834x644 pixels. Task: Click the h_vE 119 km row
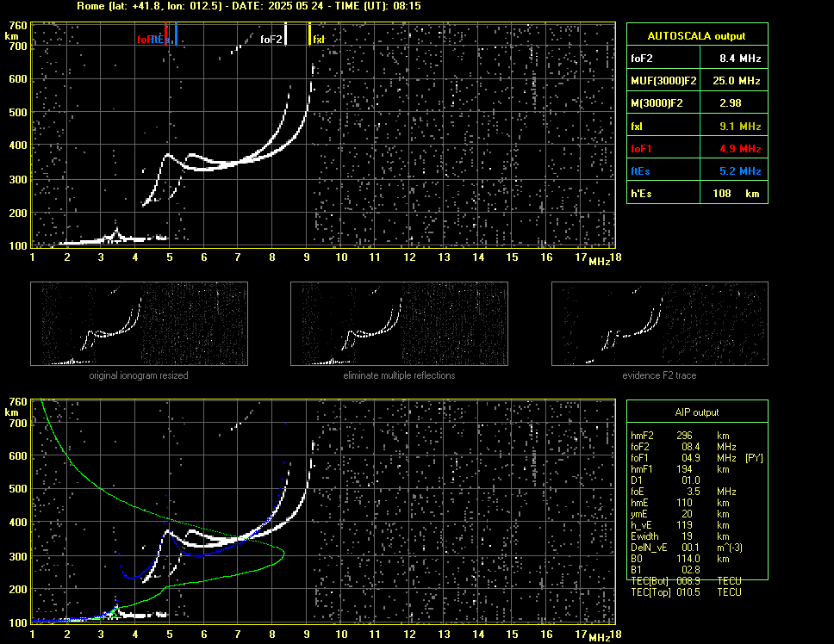coord(679,525)
